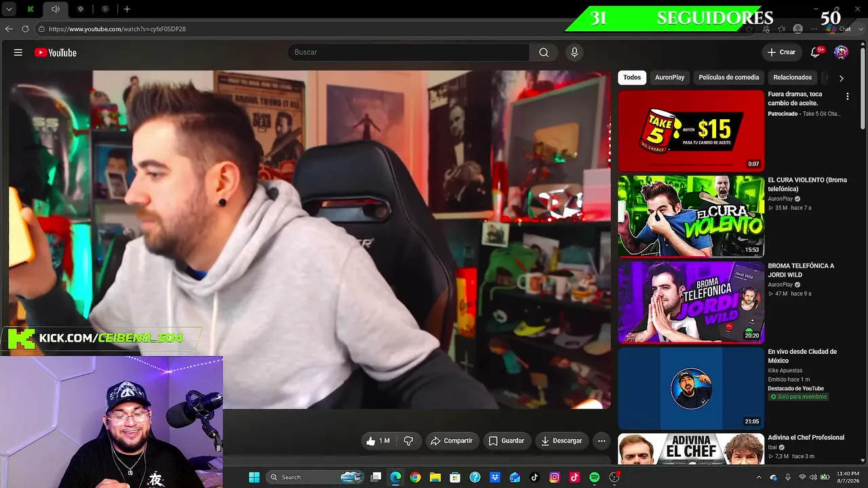
Task: Click the Descargar button
Action: pyautogui.click(x=561, y=441)
